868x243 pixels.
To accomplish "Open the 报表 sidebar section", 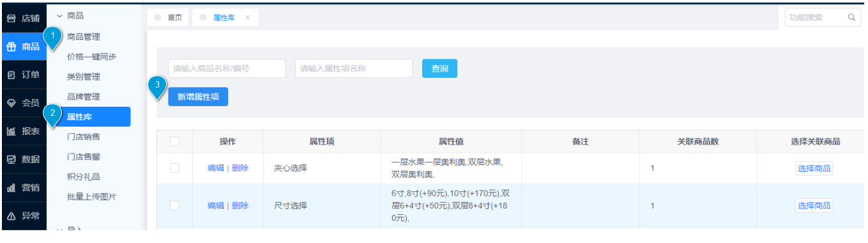I will tap(23, 131).
